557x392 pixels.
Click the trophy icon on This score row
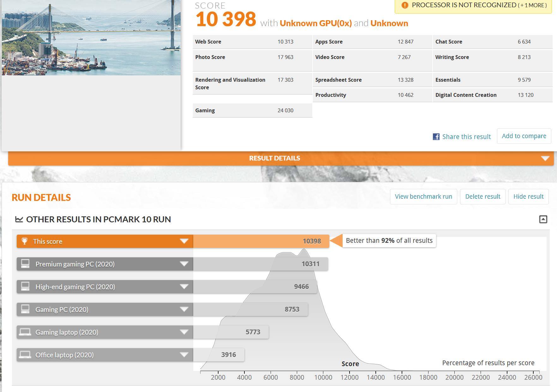(24, 241)
